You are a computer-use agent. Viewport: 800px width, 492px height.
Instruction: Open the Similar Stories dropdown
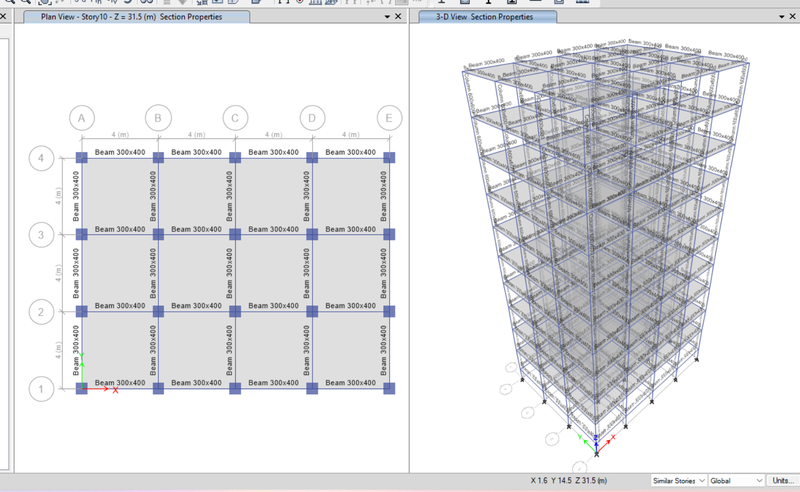coord(679,481)
